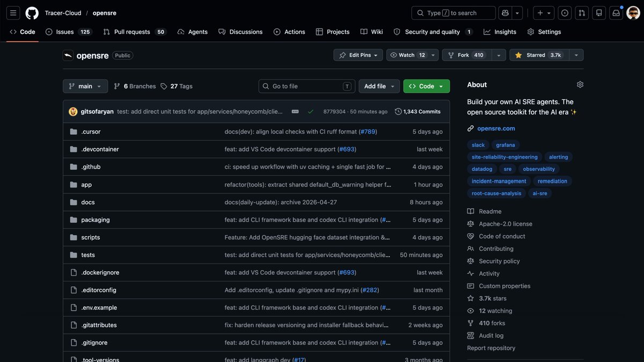Viewport: 644px width, 362px height.
Task: Click the header search box
Action: tap(453, 13)
